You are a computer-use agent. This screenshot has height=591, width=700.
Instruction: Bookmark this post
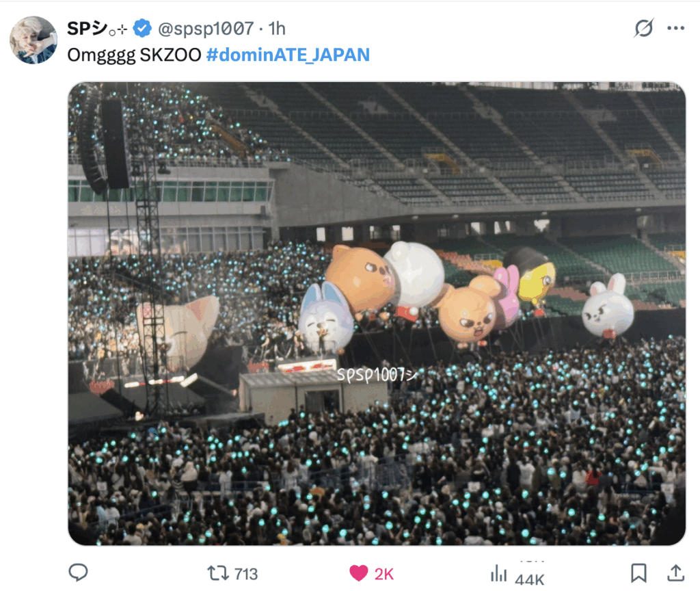(638, 573)
